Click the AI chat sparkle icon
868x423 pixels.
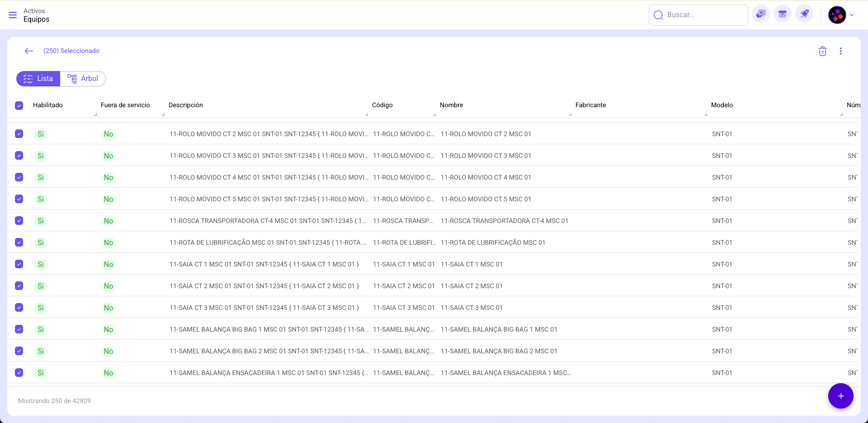click(761, 14)
